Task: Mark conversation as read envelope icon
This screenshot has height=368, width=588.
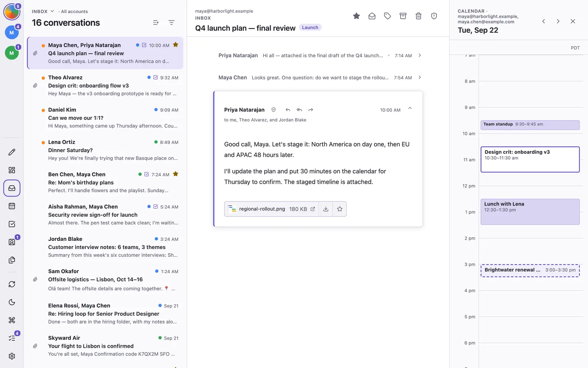Action: coord(372,16)
